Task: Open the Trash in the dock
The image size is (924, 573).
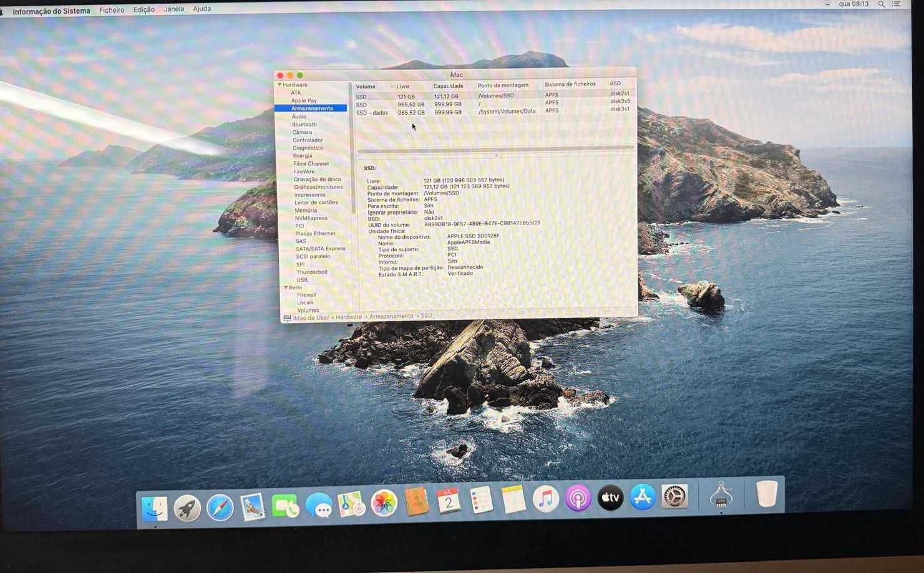Action: coord(767,493)
